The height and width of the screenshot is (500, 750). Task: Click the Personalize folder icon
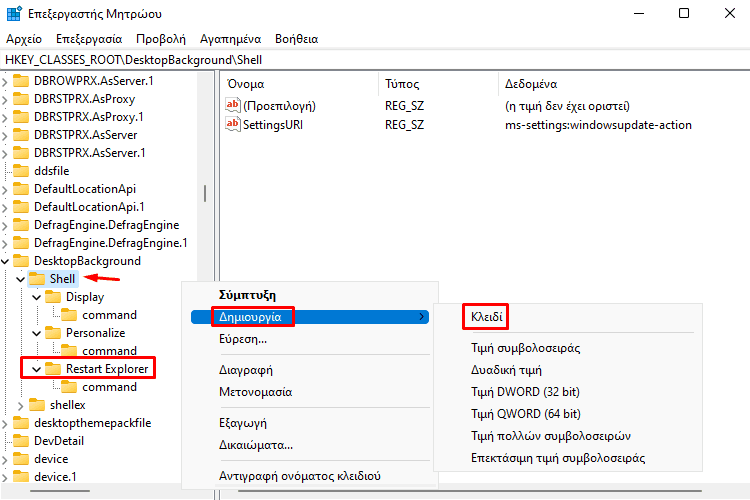click(x=53, y=333)
